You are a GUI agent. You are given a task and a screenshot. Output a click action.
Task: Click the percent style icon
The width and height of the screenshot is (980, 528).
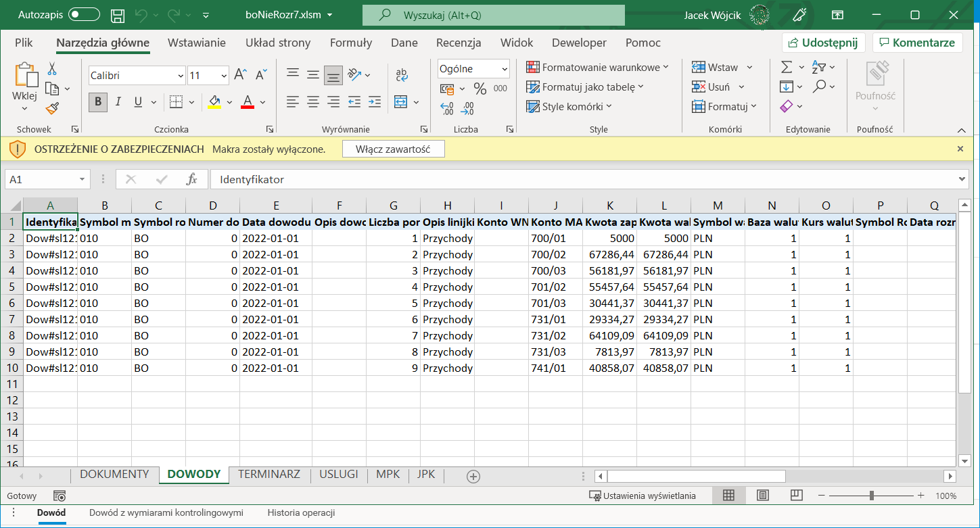480,89
